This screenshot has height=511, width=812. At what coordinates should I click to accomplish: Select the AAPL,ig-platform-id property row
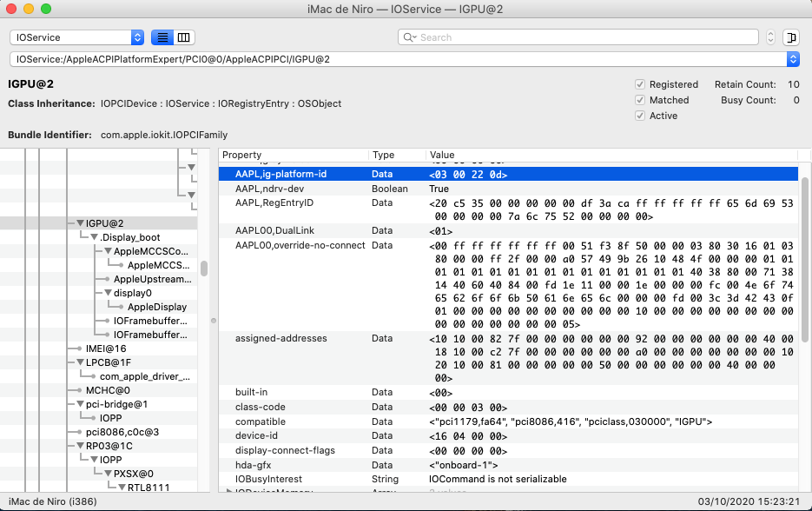tap(508, 174)
